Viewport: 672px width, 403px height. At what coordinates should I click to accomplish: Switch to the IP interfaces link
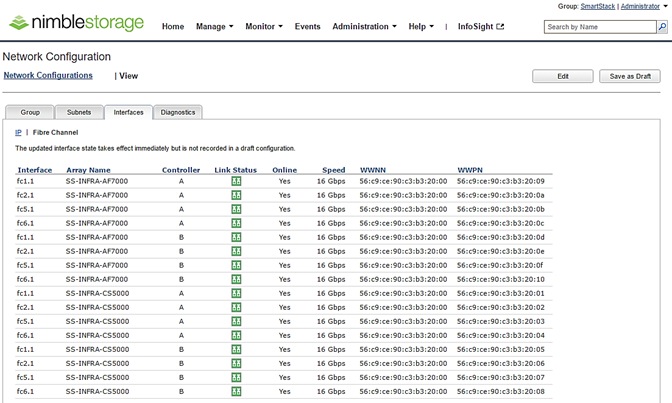tap(18, 132)
